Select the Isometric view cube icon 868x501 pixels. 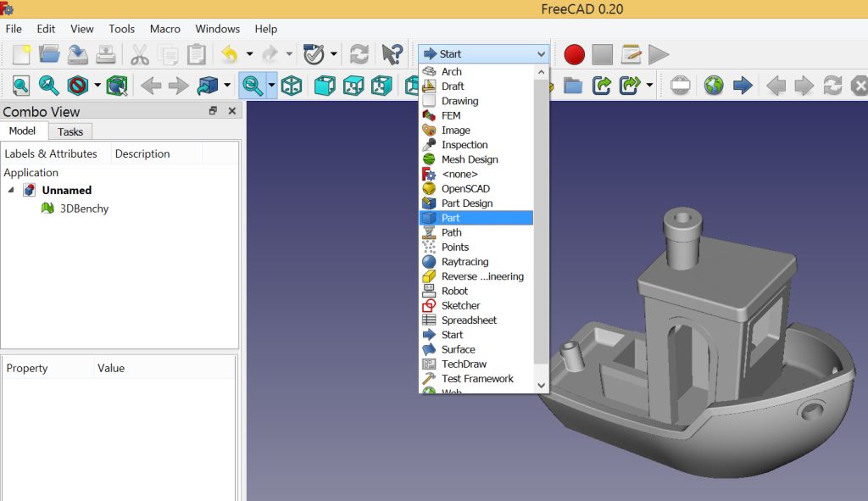point(292,85)
